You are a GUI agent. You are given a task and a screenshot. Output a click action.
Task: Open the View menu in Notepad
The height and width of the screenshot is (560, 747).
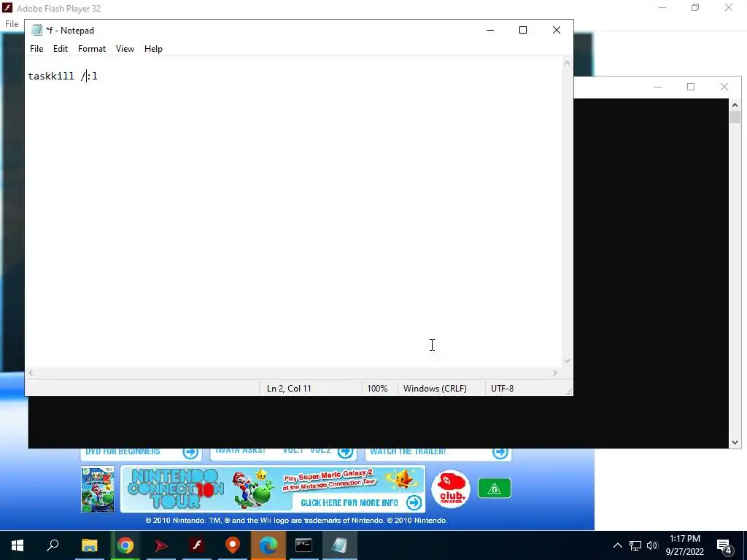(125, 49)
